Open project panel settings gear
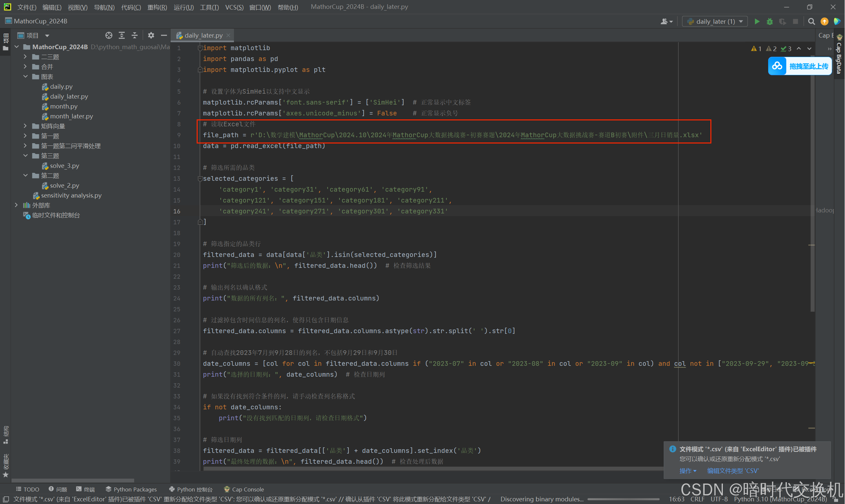 coord(151,35)
